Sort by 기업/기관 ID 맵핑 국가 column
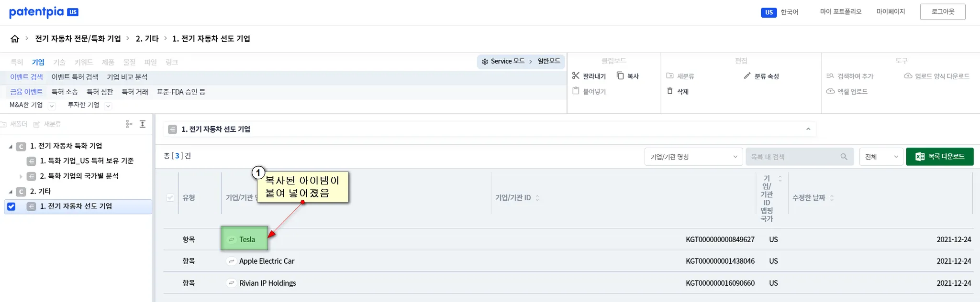980x302 pixels. coord(780,179)
